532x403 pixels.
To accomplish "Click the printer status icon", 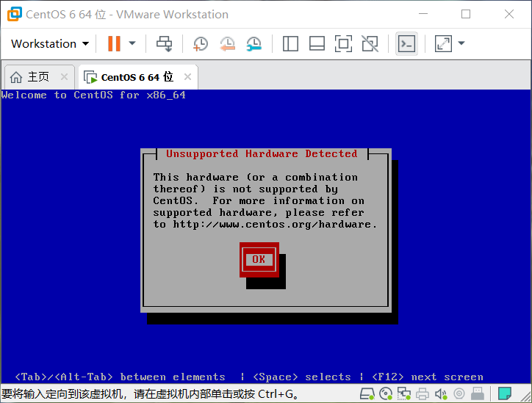I will pos(423,393).
